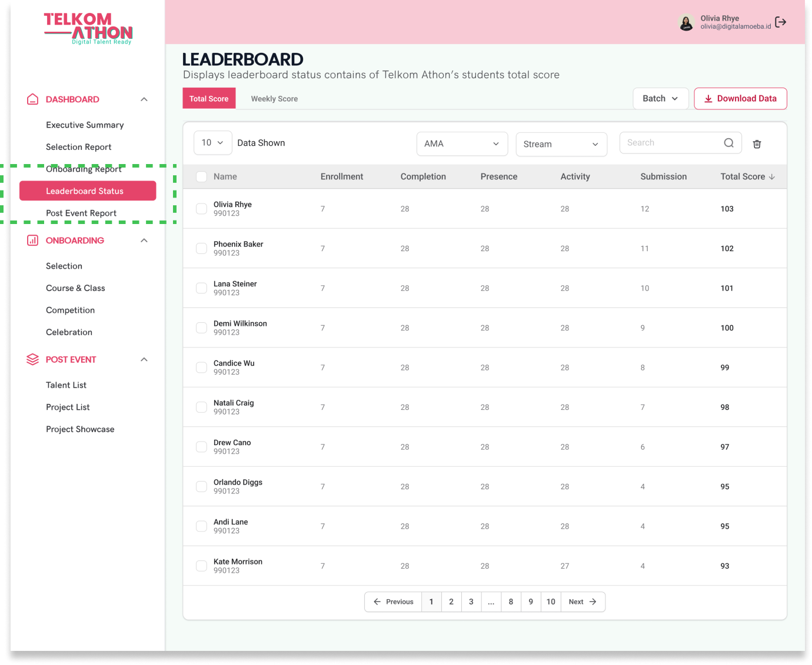This screenshot has height=665, width=812.
Task: Sort by the Total Score arrow icon
Action: [772, 176]
